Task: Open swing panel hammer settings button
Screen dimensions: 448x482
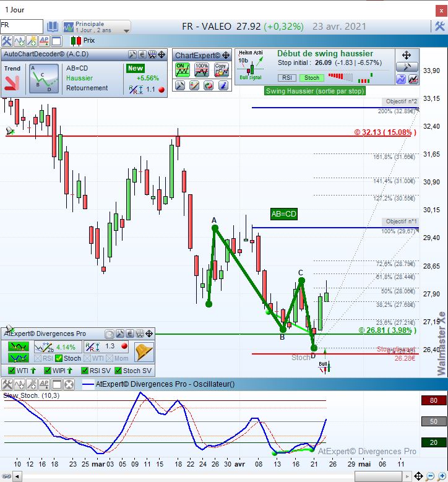Action: tap(407, 67)
